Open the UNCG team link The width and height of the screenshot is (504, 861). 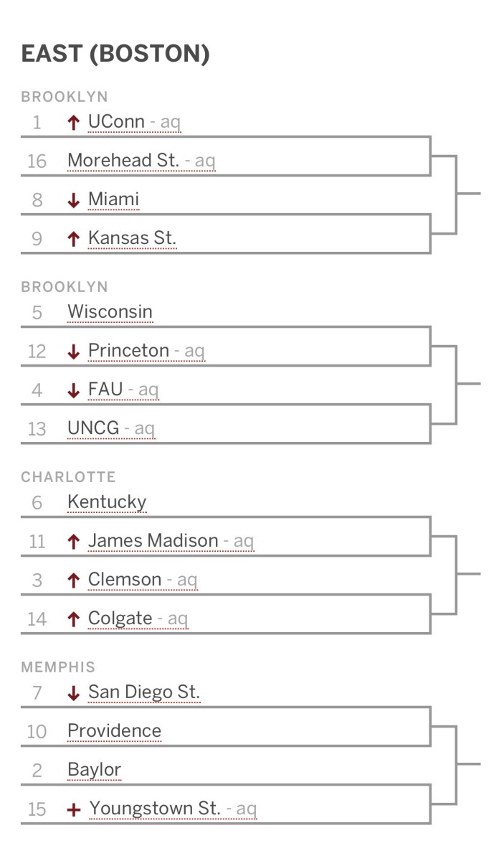93,428
